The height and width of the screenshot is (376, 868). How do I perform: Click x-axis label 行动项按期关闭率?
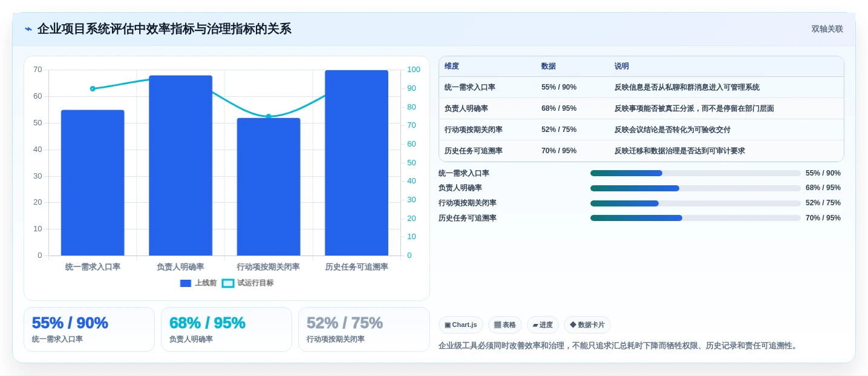tap(269, 267)
